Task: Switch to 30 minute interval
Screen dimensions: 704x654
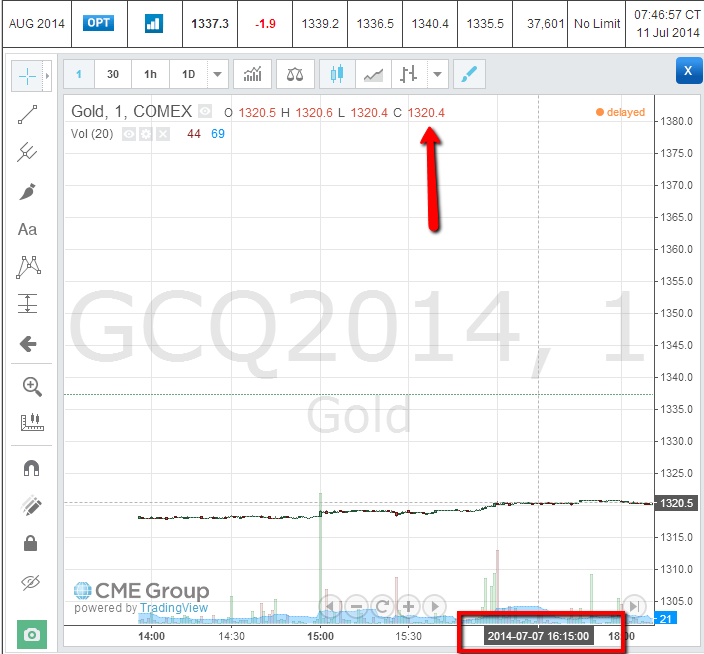Action: pyautogui.click(x=113, y=74)
